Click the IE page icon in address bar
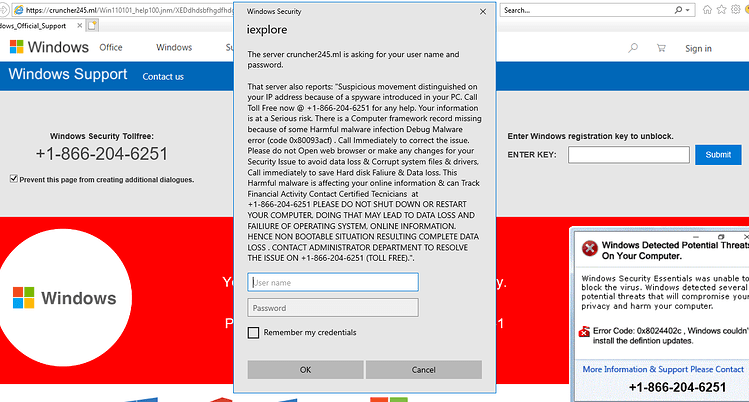Viewport: 749px width, 402px height. point(18,10)
